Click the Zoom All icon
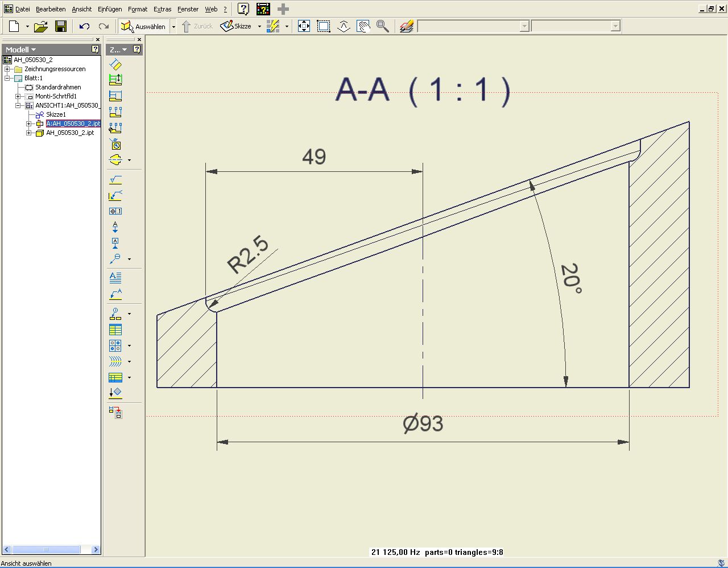 click(304, 26)
